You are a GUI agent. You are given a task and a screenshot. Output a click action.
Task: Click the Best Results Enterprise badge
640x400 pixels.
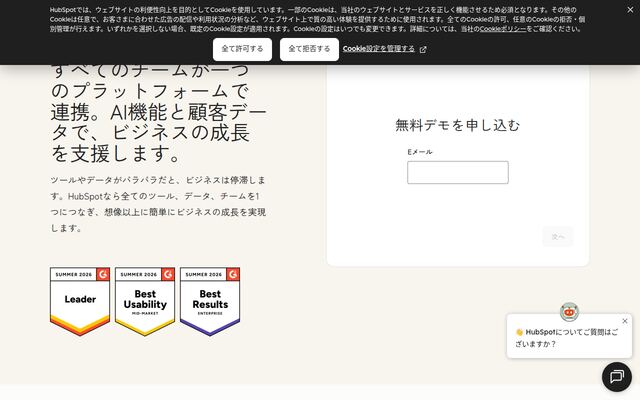210,302
